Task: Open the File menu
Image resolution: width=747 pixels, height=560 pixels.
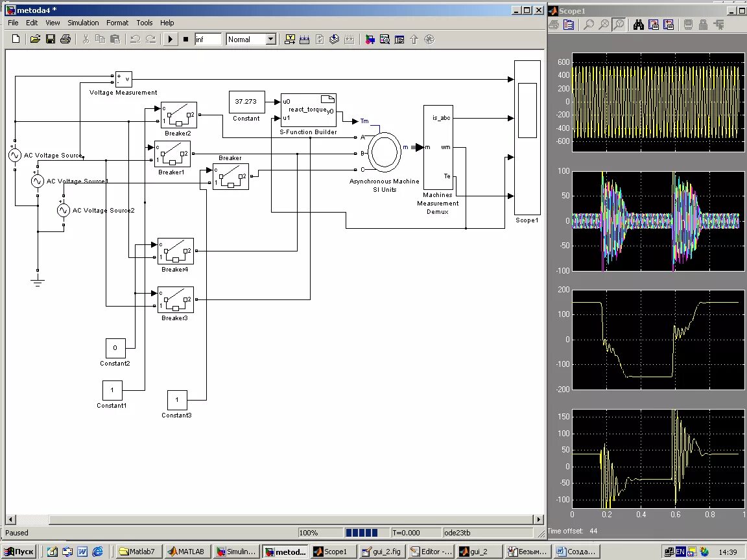Action: [x=13, y=23]
